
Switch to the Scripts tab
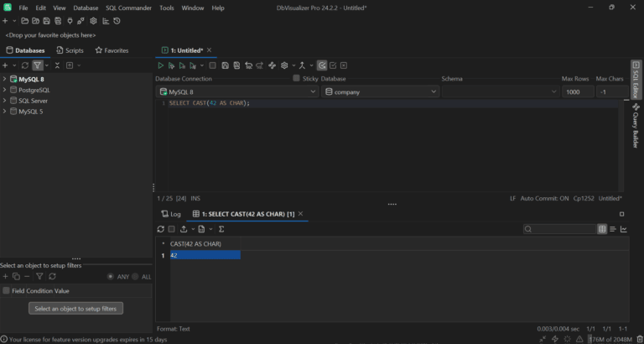(70, 50)
